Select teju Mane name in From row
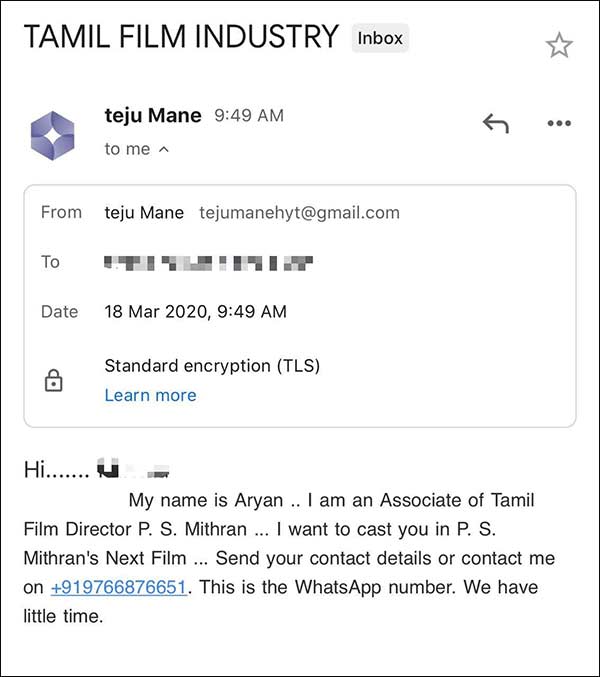 tap(144, 213)
